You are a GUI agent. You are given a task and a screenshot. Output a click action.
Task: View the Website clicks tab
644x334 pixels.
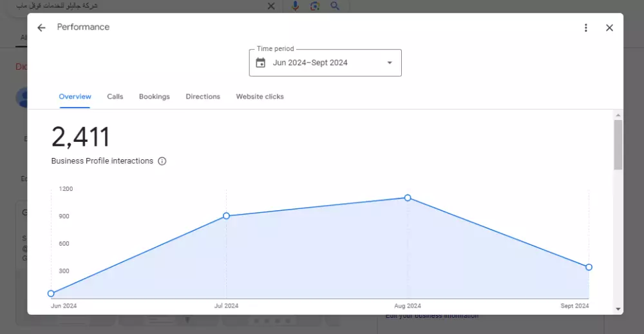260,97
